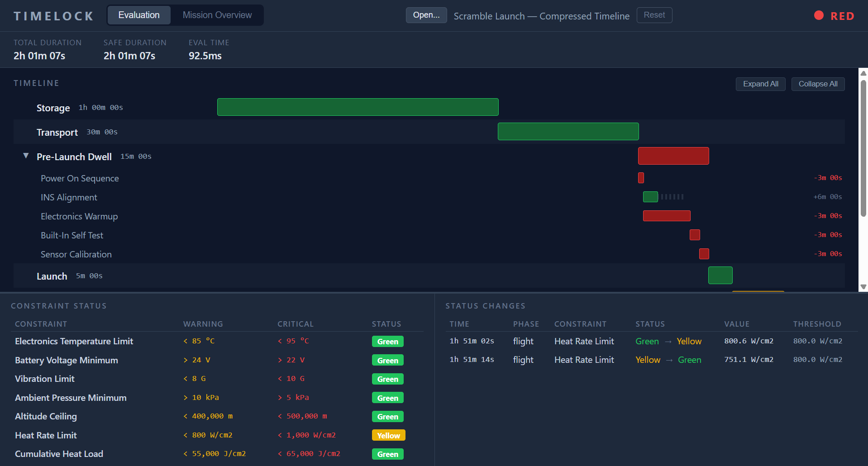Screen dimensions: 868x466
Task: Click the Heat Rate Limit Yellow badge
Action: (389, 436)
